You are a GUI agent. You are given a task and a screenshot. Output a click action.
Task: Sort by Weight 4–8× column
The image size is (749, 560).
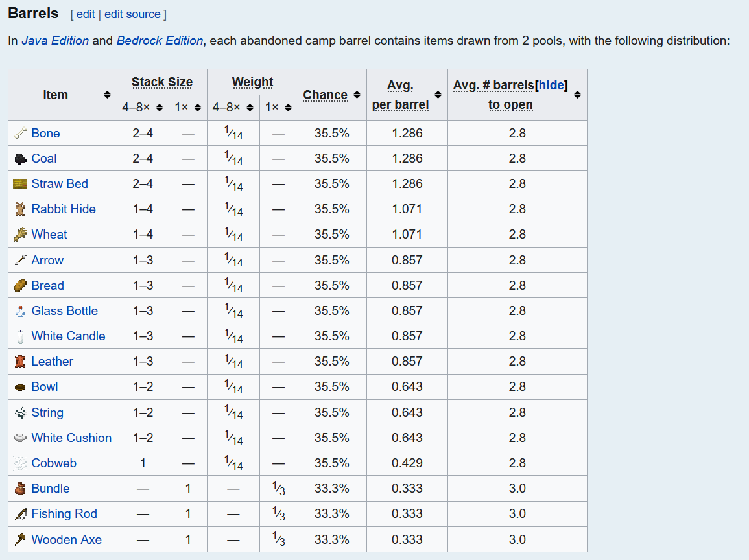coord(250,108)
